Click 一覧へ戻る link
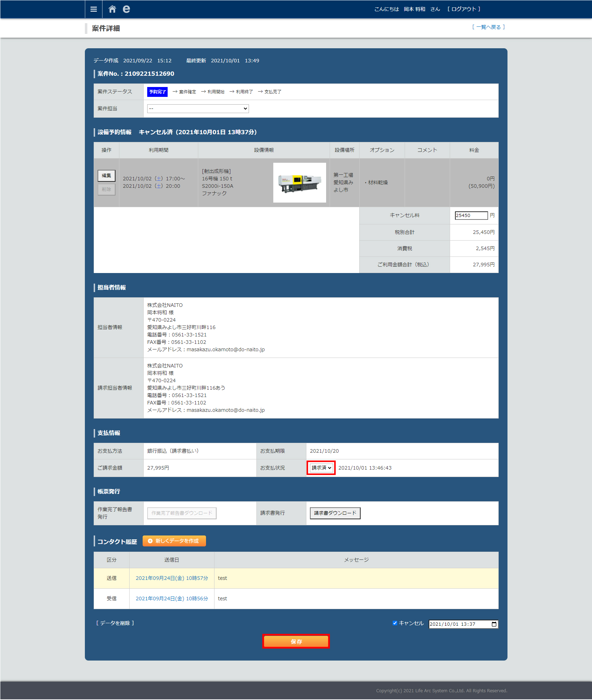592x700 pixels. 488,27
